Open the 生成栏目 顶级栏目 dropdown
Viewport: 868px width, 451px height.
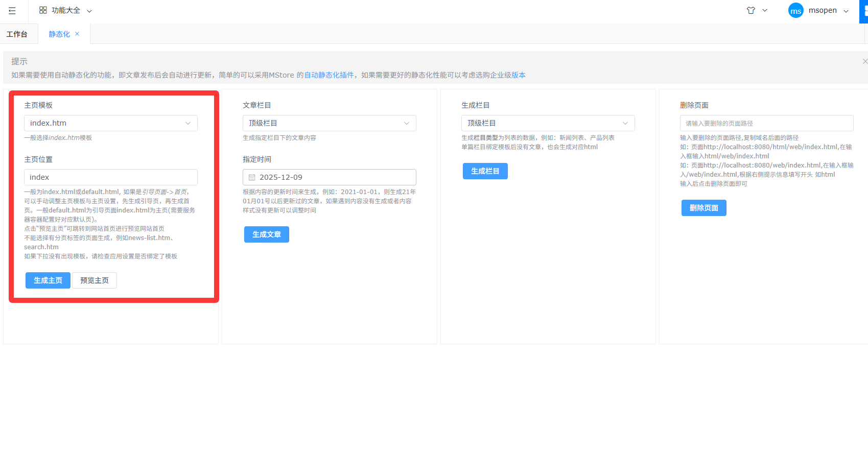(548, 123)
